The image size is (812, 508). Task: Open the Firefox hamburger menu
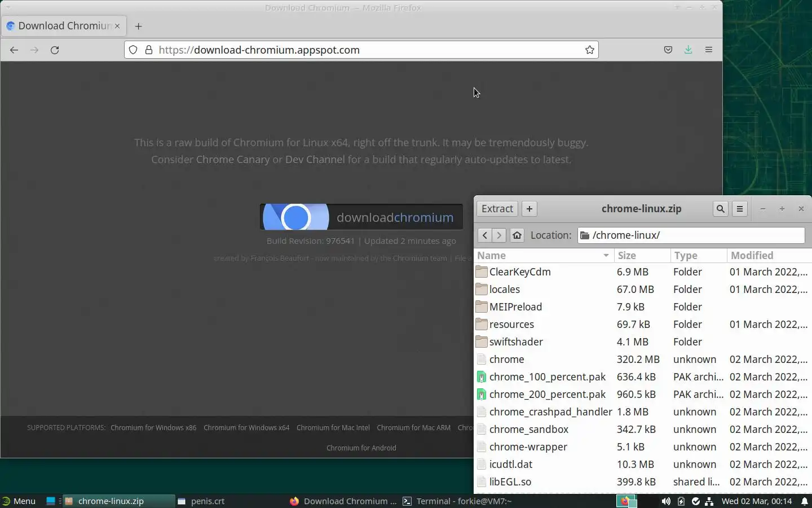(x=709, y=50)
